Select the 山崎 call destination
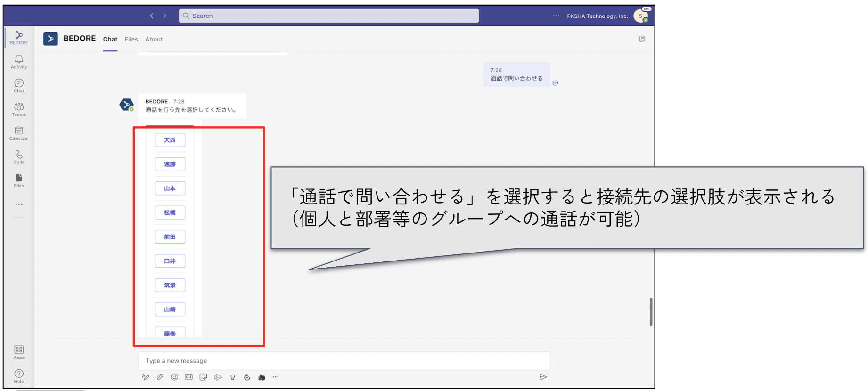Screen dimensions: 868x391 [x=170, y=310]
